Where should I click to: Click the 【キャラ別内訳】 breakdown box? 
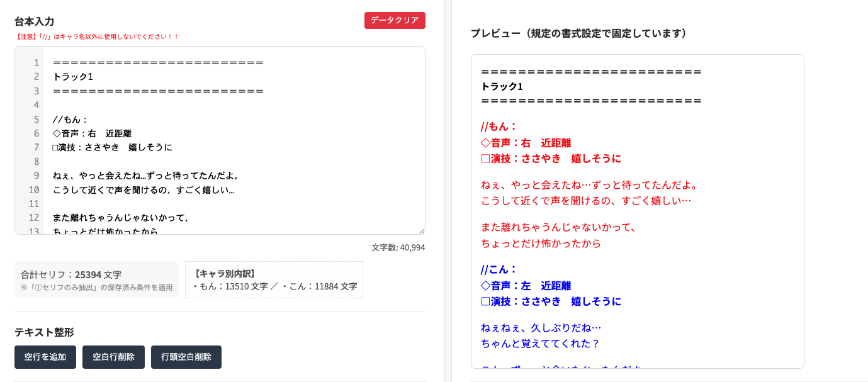274,279
